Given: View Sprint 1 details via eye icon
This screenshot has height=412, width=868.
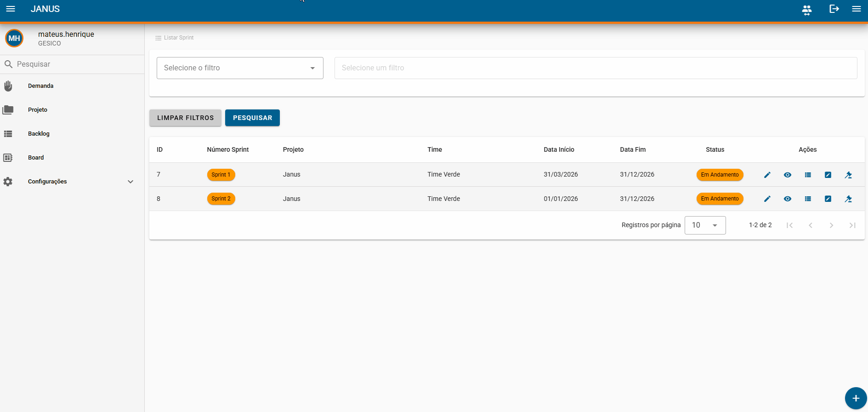Looking at the screenshot, I should coord(787,175).
